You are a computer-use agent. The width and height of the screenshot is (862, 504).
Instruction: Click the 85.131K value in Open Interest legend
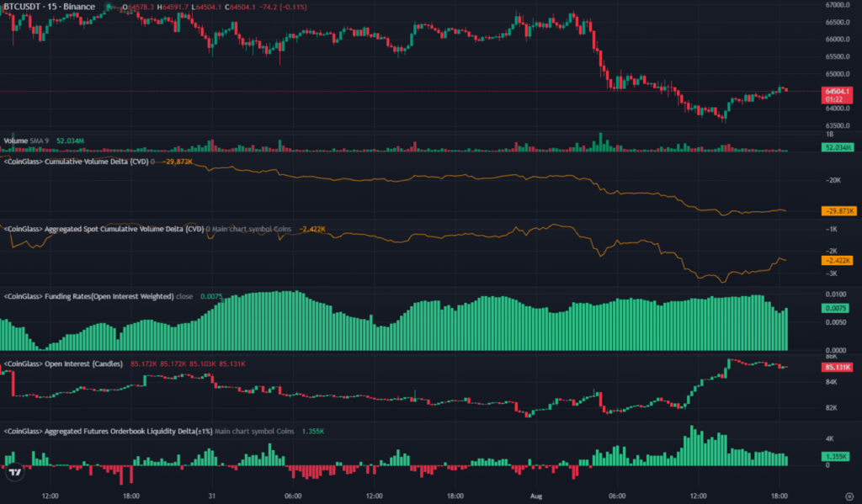pyautogui.click(x=232, y=363)
